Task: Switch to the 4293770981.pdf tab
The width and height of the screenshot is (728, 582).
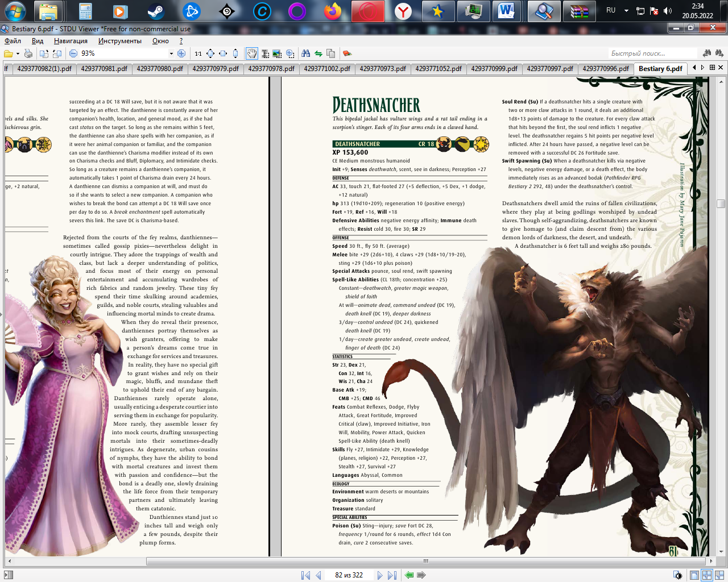Action: [104, 69]
